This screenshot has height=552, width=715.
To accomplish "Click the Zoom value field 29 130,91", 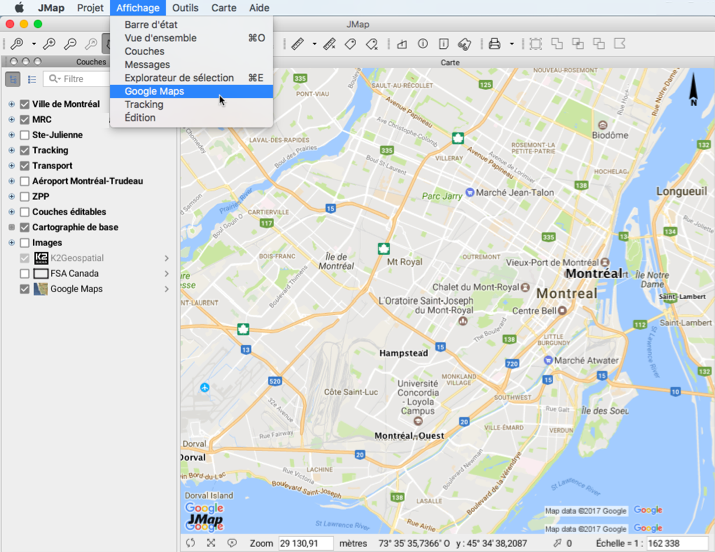I will pyautogui.click(x=306, y=543).
